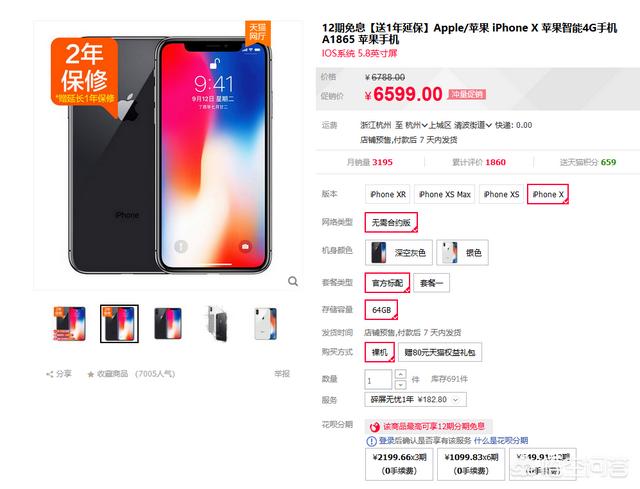Expand the 杭州 city dropdown
This screenshot has width=640, height=489.
pyautogui.click(x=416, y=125)
